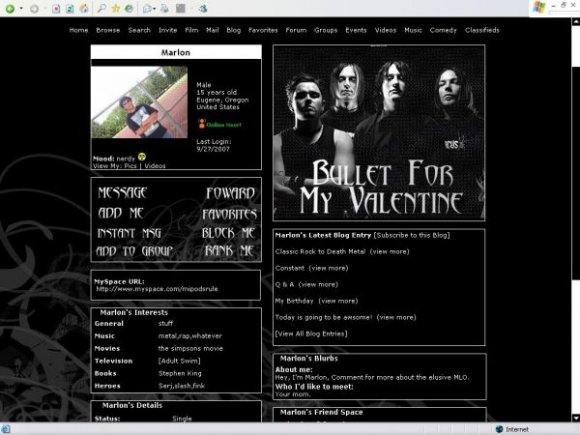View more of Today is going to be awsome
This screenshot has height=435, width=580.
[396, 317]
